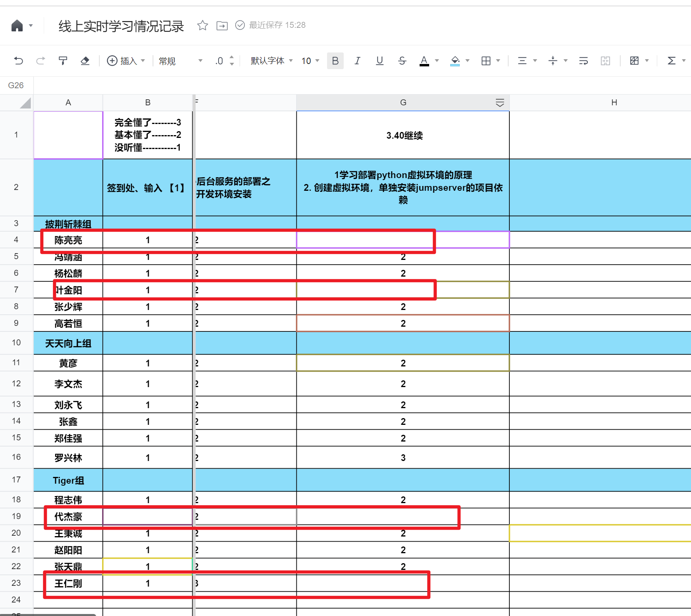Screen dimensions: 691x616
Task: Toggle strikethrough formatting
Action: 402,61
